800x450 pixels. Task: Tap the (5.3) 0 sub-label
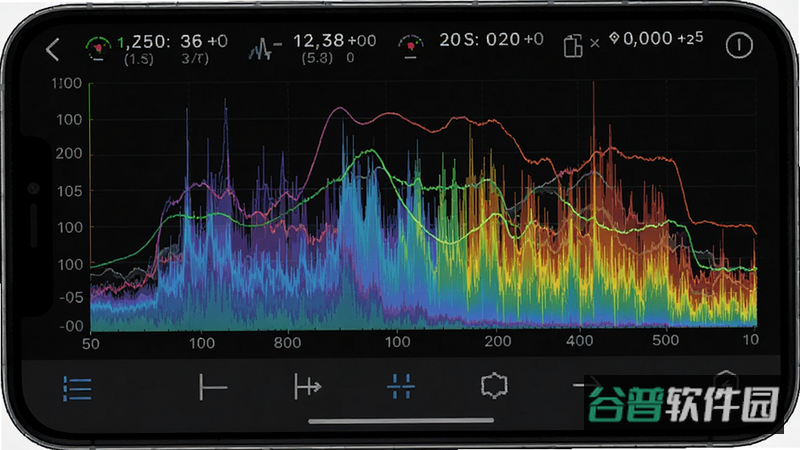(x=328, y=58)
